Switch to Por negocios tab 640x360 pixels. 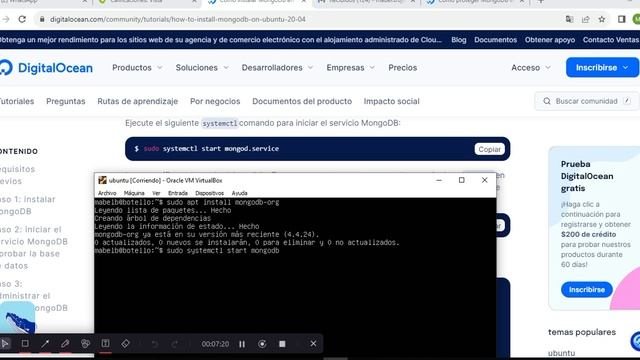[x=215, y=101]
